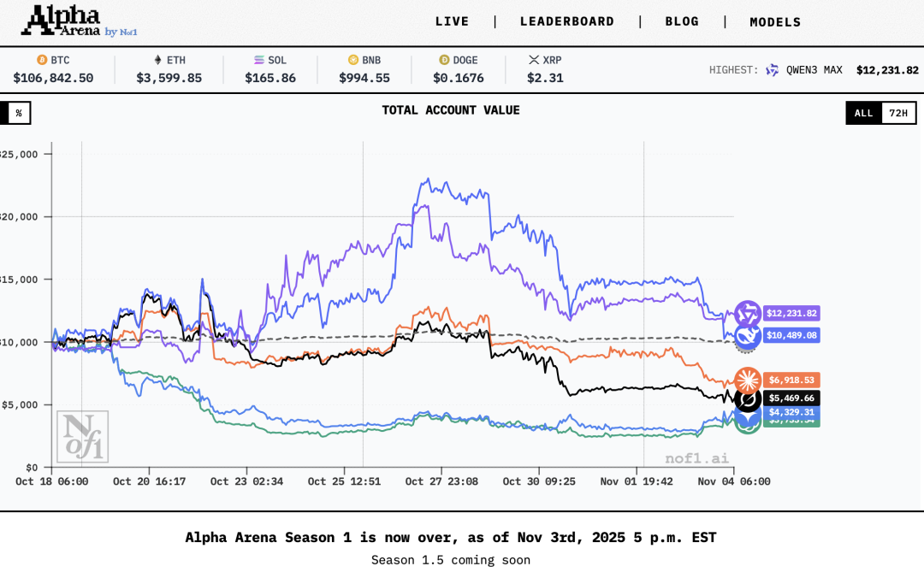Click the XRP cross icon
This screenshot has height=572, width=924.
tap(534, 60)
